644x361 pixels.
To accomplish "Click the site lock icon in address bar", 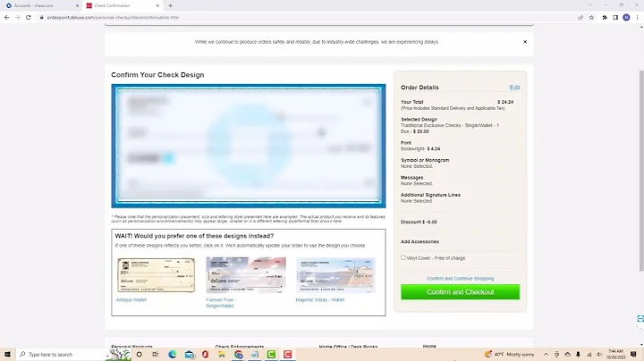I will click(x=41, y=18).
